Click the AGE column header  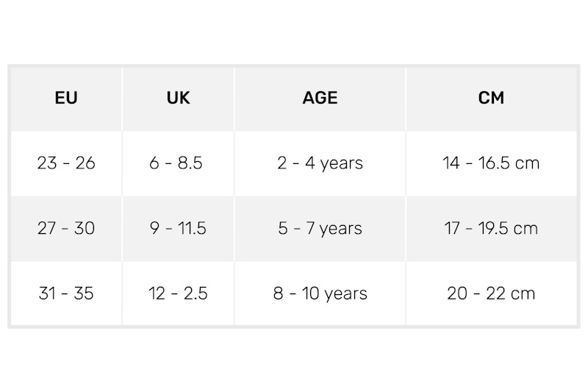pos(320,99)
